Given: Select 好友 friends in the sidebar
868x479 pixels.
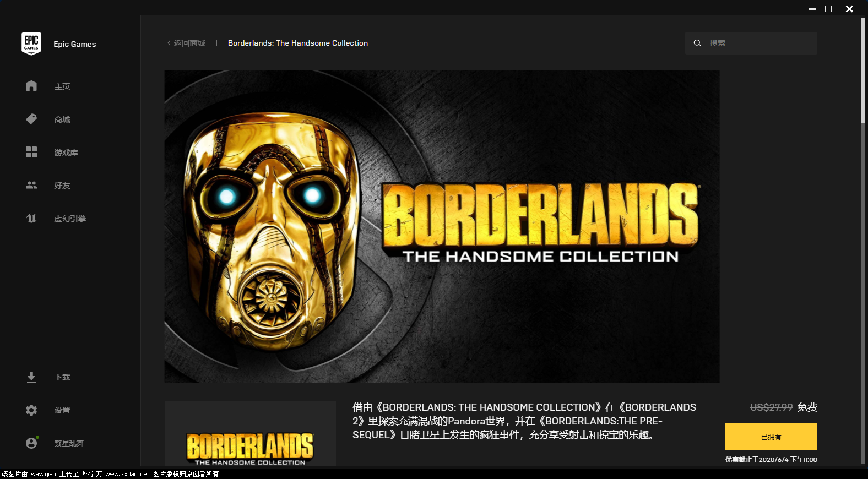Looking at the screenshot, I should [x=62, y=186].
